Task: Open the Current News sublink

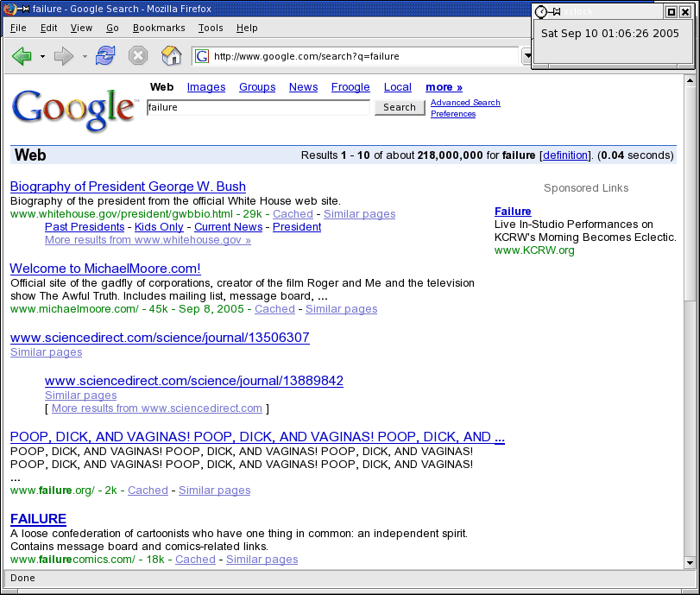Action: pyautogui.click(x=228, y=227)
